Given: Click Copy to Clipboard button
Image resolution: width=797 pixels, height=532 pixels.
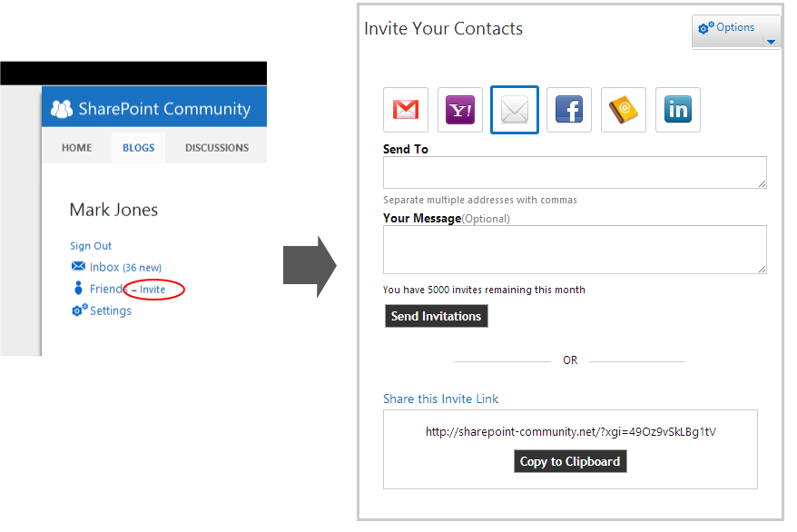Looking at the screenshot, I should click(x=570, y=461).
